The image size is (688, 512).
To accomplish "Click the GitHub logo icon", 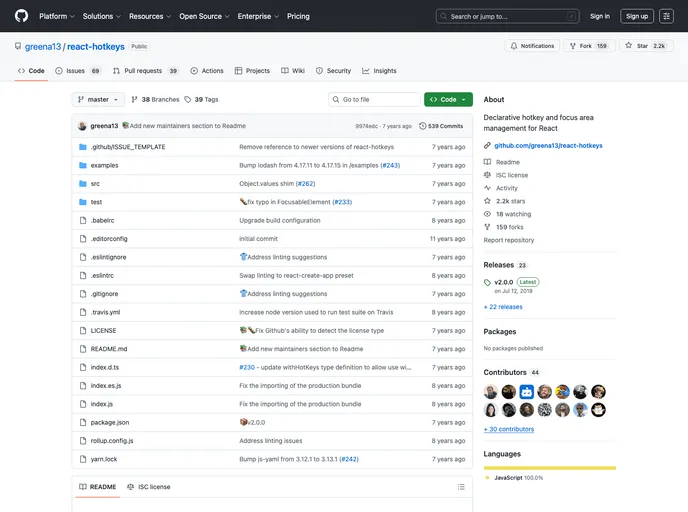I will (21, 16).
